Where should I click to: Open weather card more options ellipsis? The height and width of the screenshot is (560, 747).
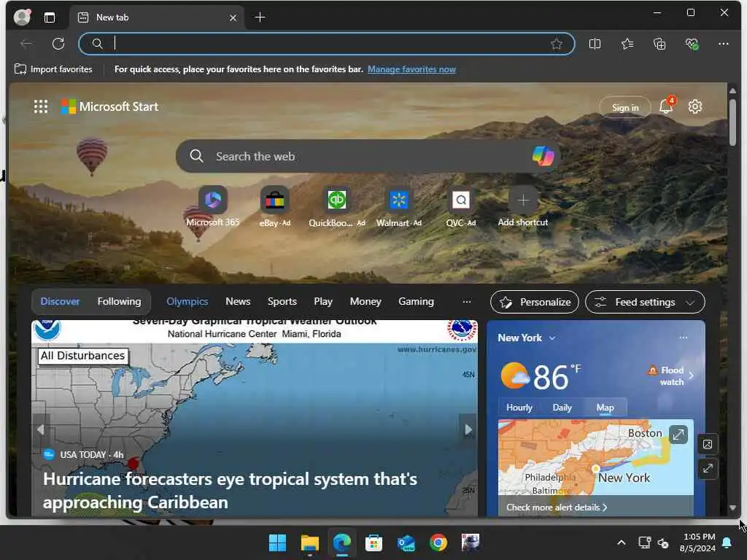coord(683,338)
